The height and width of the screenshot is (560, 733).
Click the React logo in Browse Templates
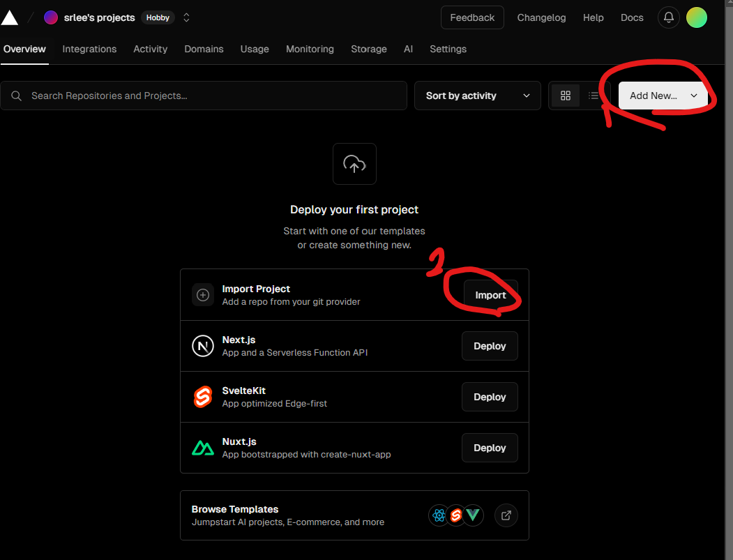coord(439,515)
